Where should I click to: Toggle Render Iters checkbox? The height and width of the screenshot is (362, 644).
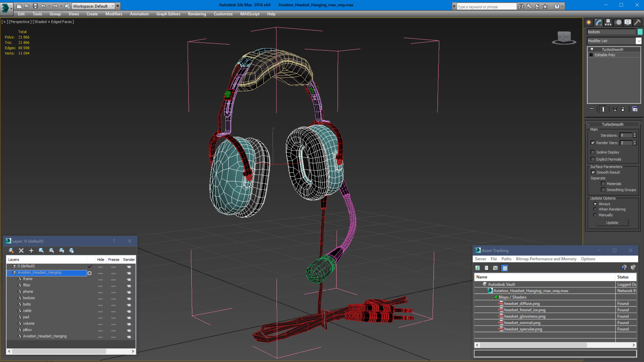tap(593, 142)
